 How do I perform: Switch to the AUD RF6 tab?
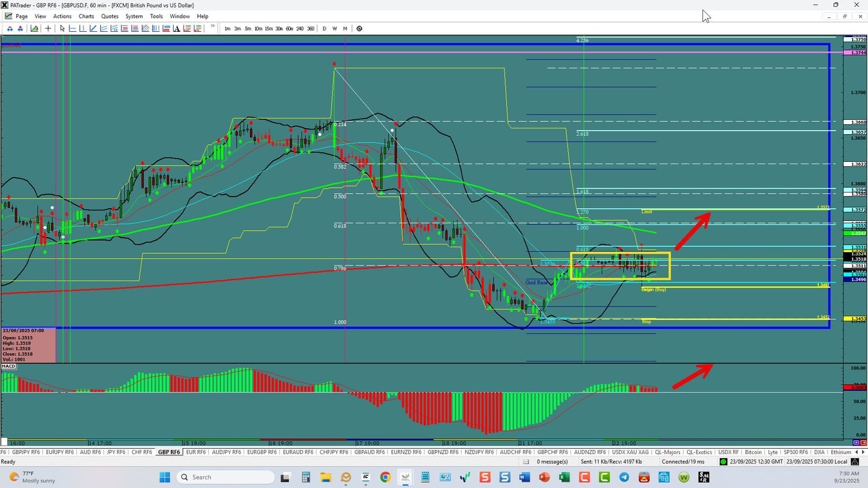click(90, 452)
